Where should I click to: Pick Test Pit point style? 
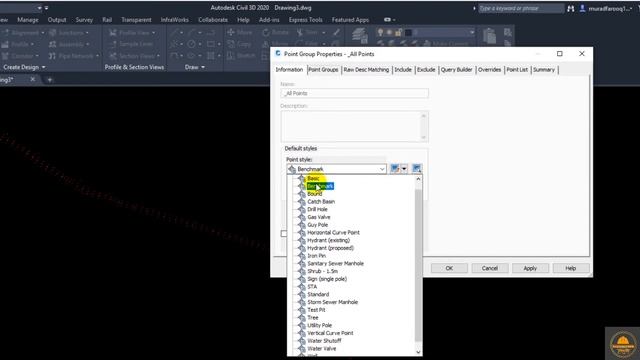tap(316, 310)
